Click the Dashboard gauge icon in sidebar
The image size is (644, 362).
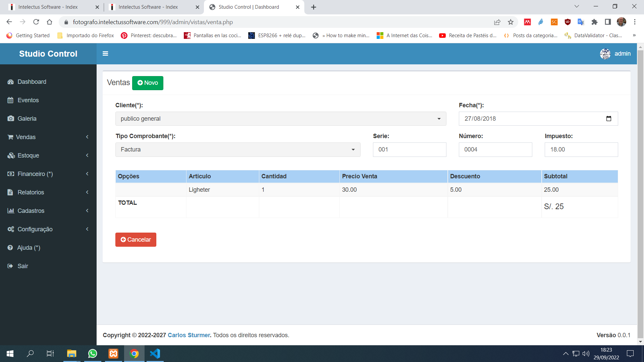[x=11, y=82]
